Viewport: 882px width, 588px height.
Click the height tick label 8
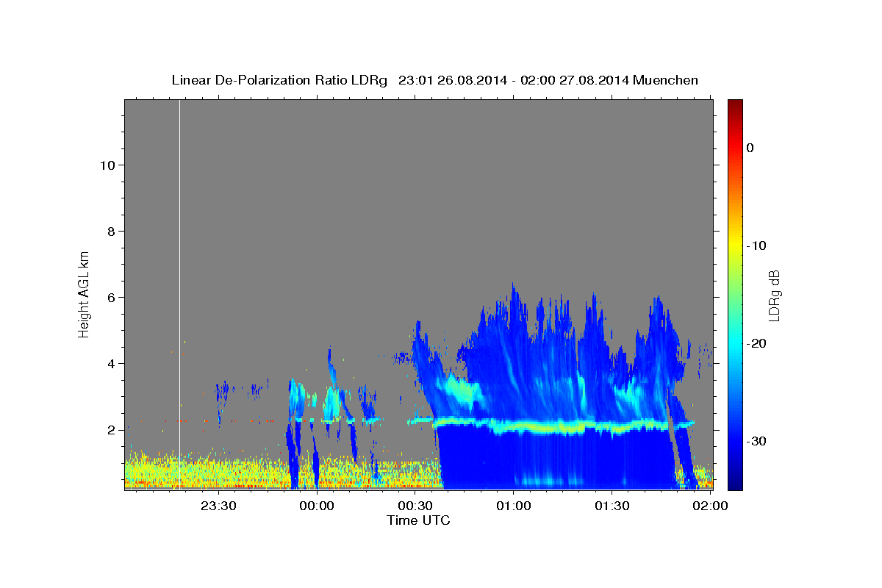[x=112, y=232]
